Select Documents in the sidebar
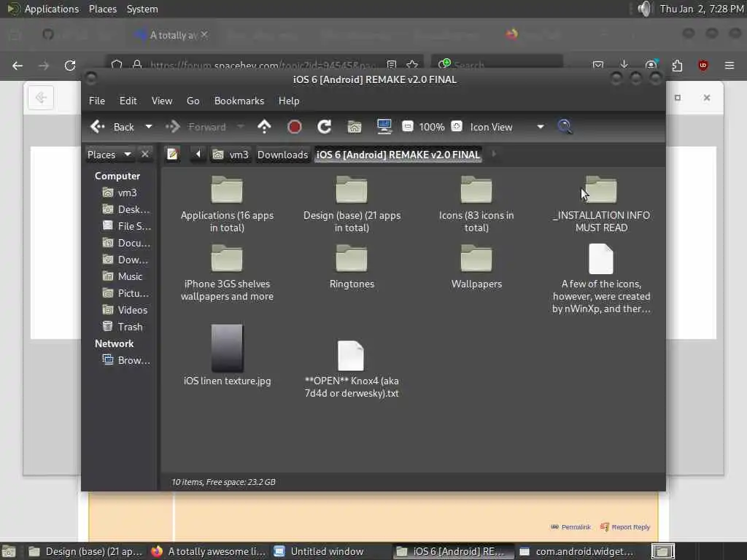The image size is (747, 560). tap(126, 243)
